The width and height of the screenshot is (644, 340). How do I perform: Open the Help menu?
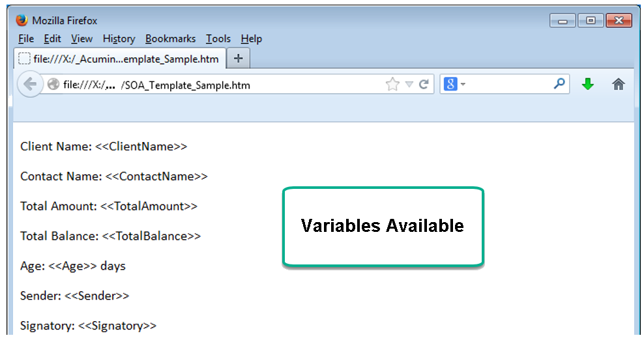(x=252, y=38)
